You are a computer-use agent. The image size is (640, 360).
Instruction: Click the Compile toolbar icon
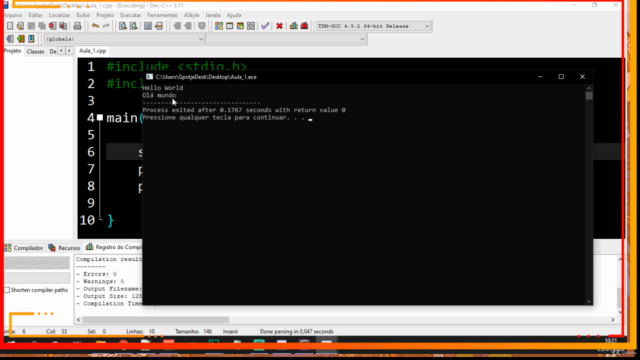tap(219, 26)
